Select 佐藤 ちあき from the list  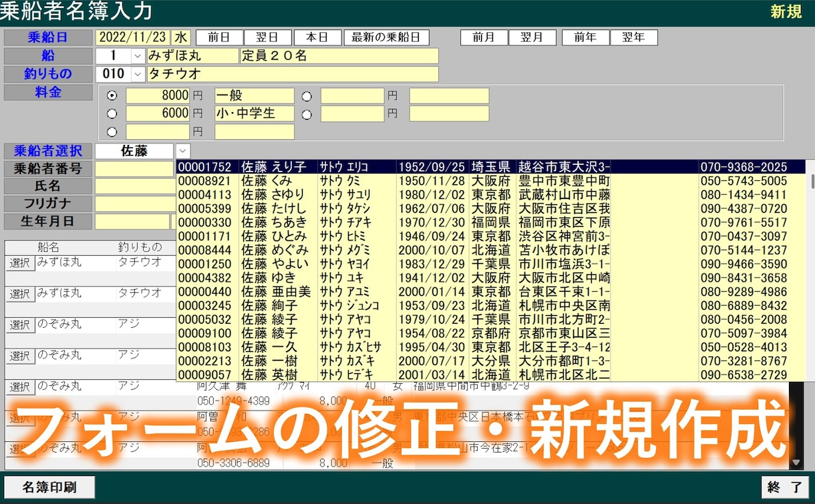[491, 222]
